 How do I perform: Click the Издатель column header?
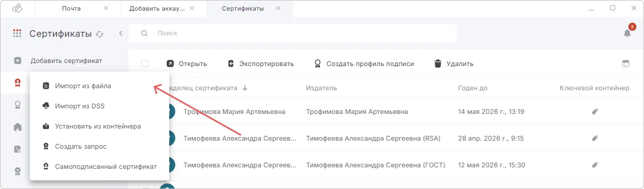[321, 88]
